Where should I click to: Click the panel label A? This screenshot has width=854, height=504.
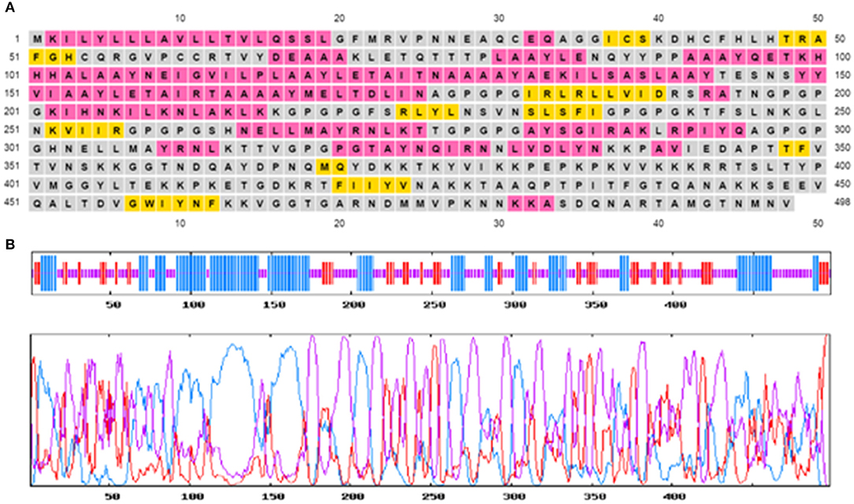pos(9,9)
